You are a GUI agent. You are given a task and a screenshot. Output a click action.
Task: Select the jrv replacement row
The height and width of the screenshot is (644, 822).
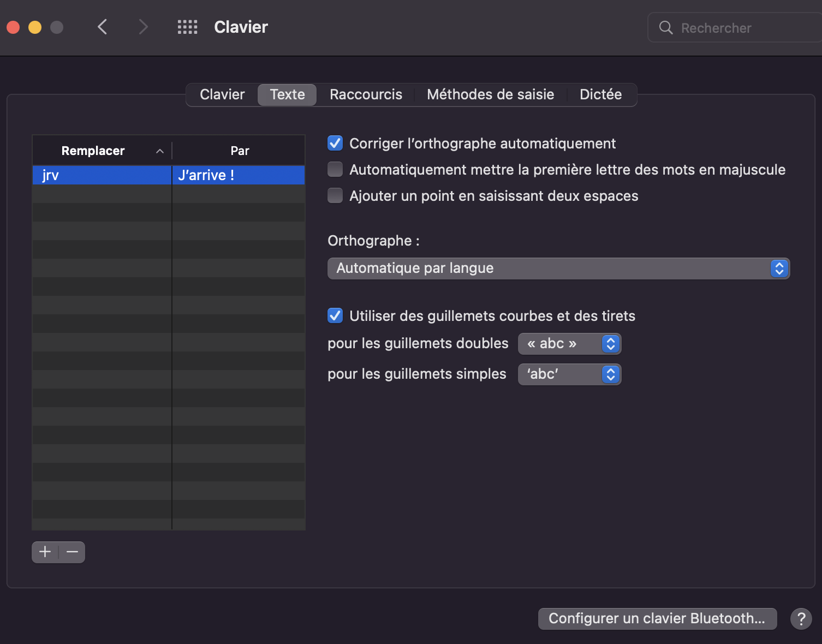tap(102, 175)
